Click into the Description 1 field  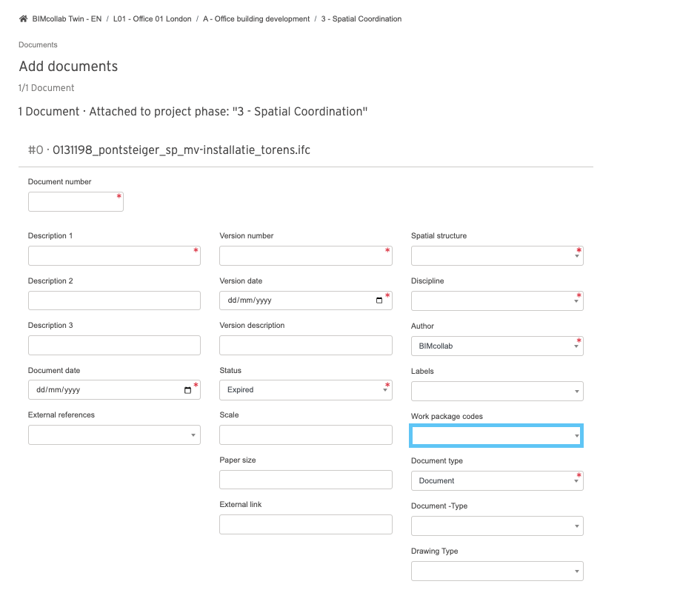point(114,255)
